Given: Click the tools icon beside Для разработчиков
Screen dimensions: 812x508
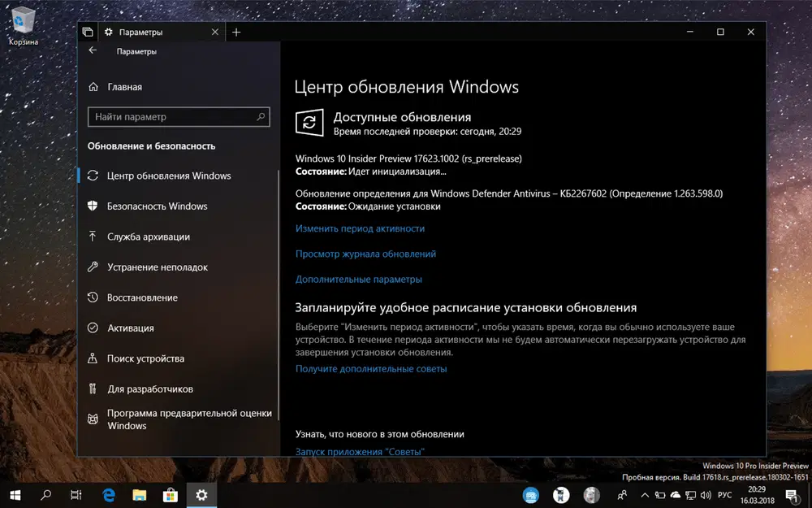Looking at the screenshot, I should coord(93,389).
